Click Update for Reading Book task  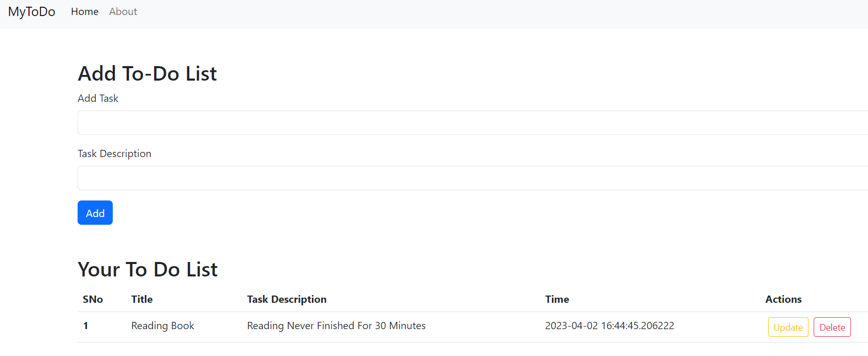coord(788,327)
